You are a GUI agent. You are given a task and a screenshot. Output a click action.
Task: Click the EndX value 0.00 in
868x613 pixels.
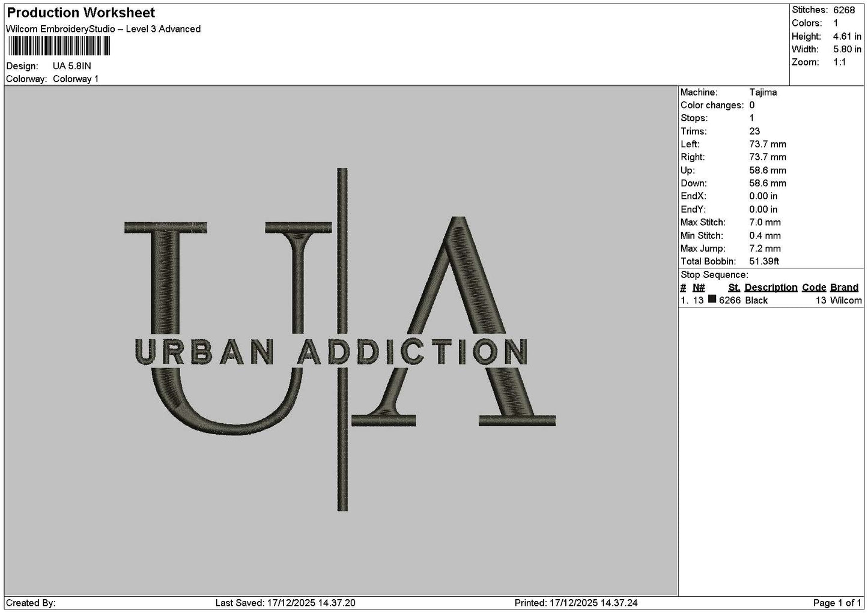click(763, 196)
